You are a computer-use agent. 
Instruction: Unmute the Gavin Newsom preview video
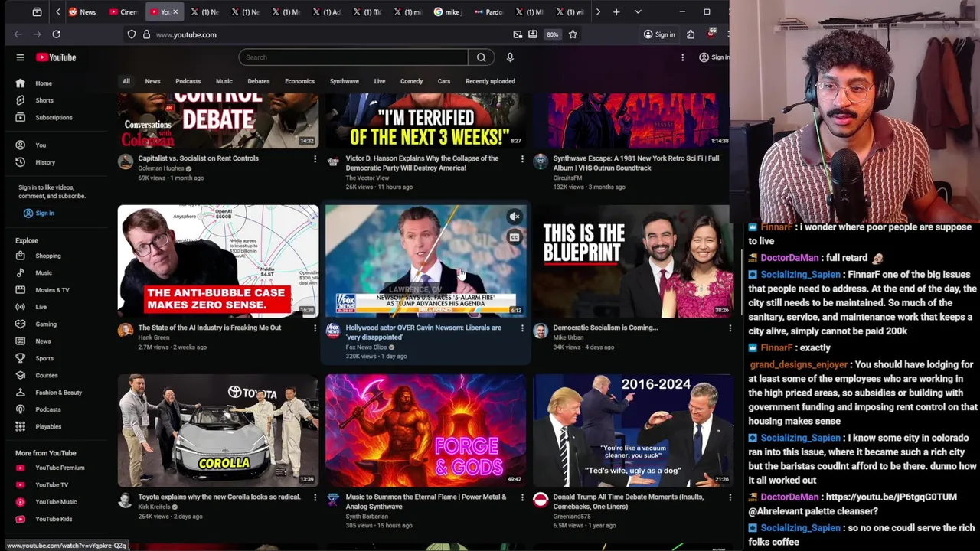[x=514, y=217]
